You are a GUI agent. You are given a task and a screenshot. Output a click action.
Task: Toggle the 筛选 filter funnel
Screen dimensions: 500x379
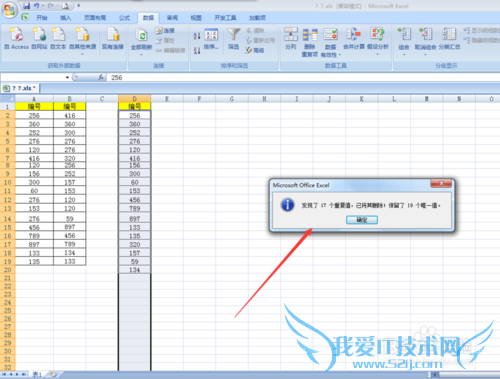pos(233,39)
